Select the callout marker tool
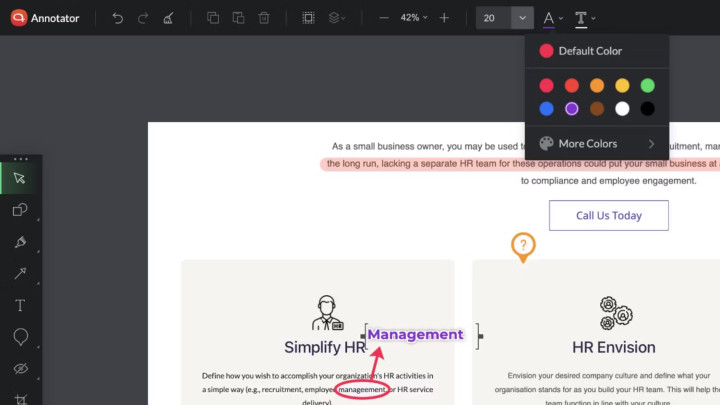Image resolution: width=720 pixels, height=405 pixels. tap(20, 337)
